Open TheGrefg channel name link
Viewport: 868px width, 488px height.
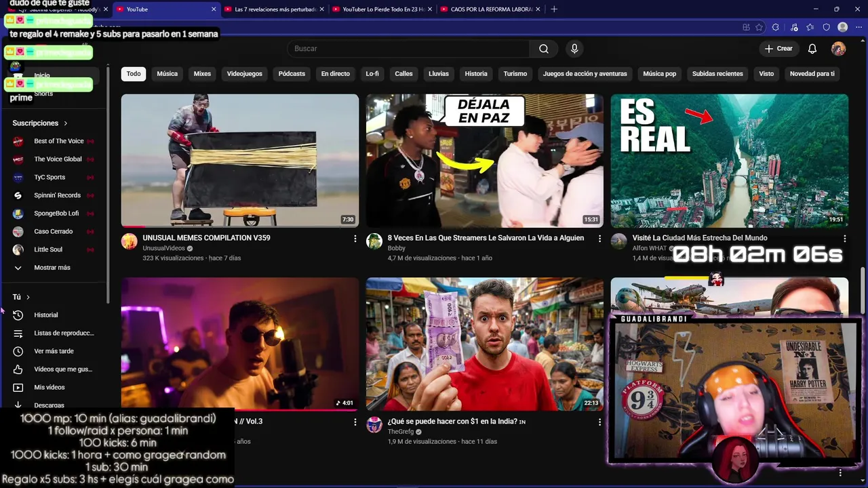[x=401, y=432]
